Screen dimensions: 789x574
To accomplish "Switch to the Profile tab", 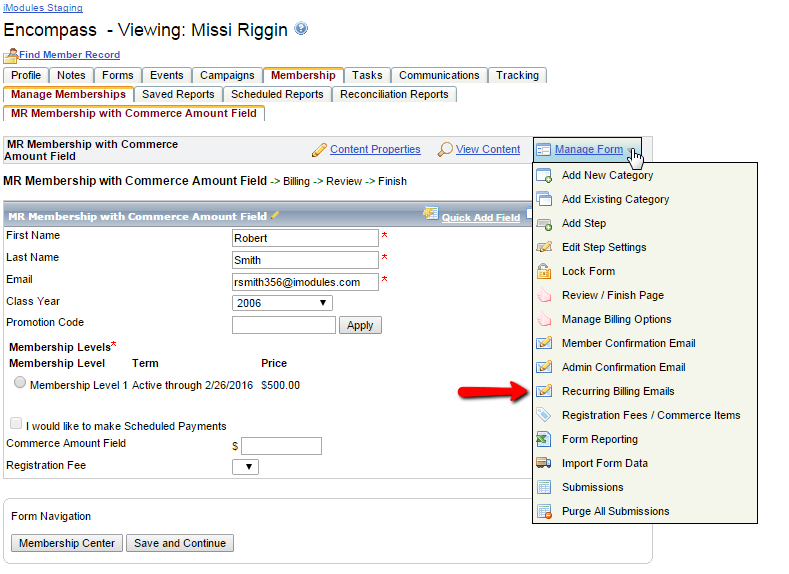I will click(26, 75).
